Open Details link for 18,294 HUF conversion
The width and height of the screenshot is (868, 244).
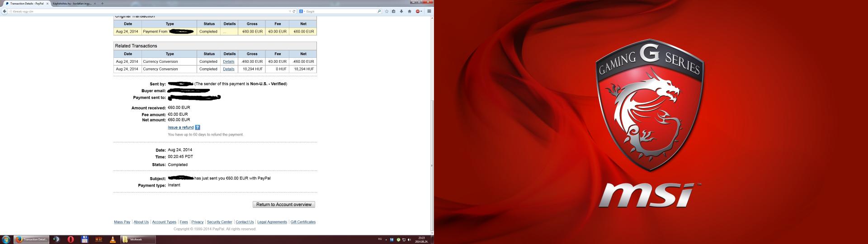coord(229,69)
